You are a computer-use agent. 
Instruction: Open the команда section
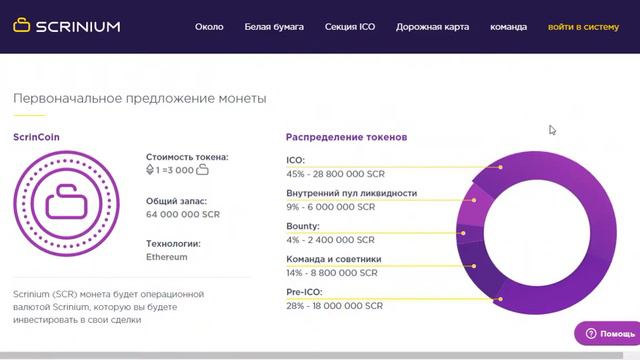pos(508,27)
